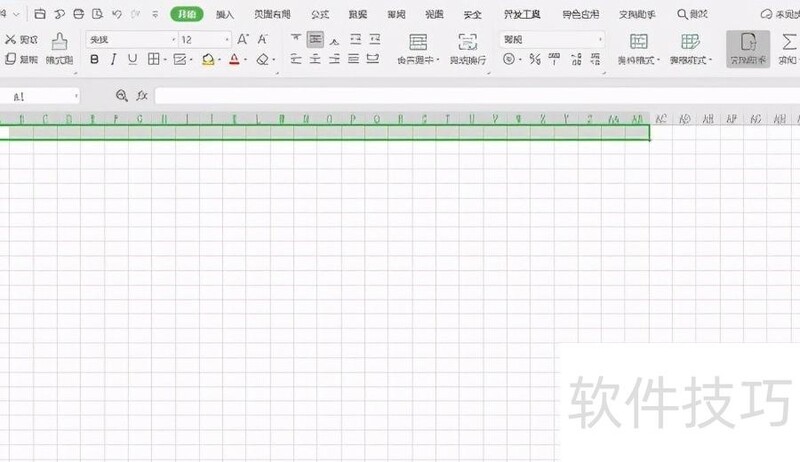Screen dimensions: 800x462
Task: Toggle Bold formatting
Action: point(94,60)
